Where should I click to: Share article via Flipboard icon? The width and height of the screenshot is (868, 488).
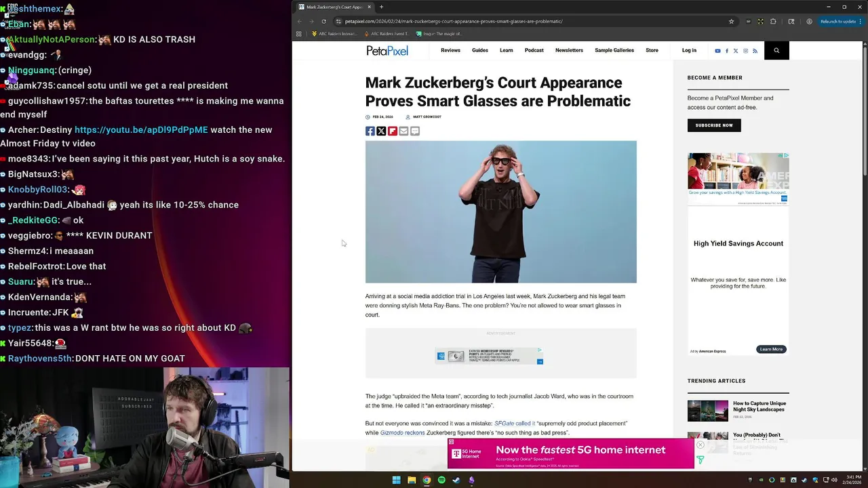click(393, 131)
